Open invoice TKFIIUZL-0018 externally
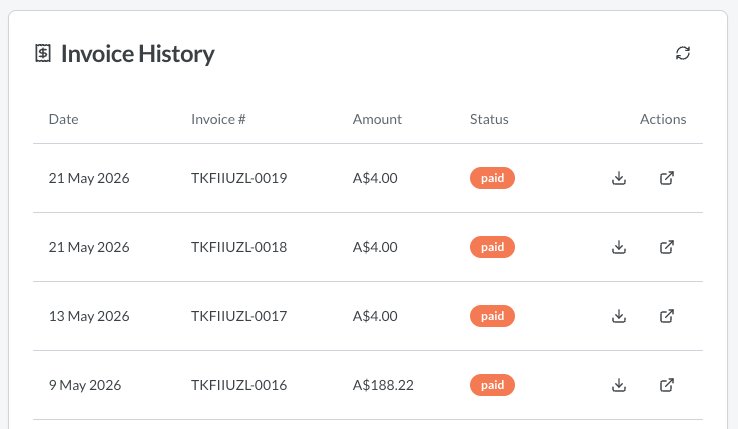738x429 pixels. point(666,247)
